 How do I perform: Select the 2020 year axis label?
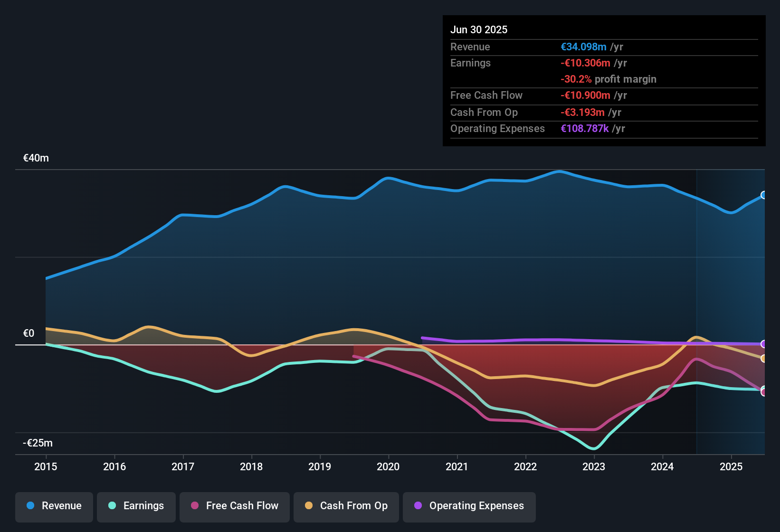(389, 467)
